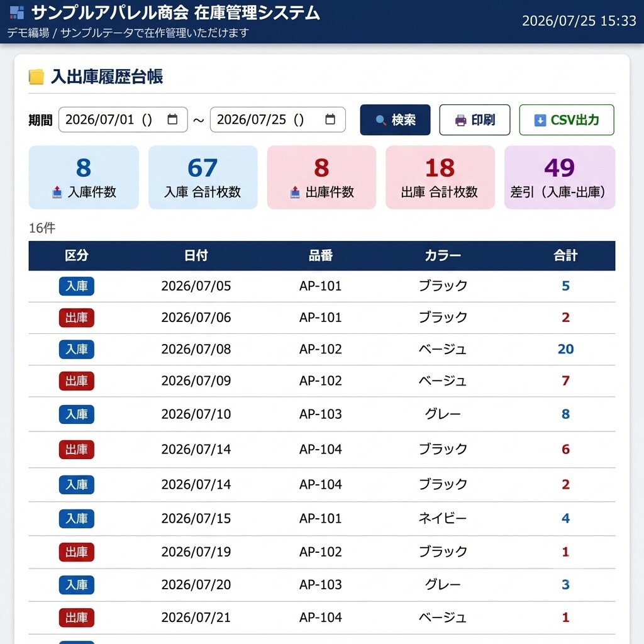Click 出庫 badge on 2026/07/21 row
This screenshot has width=644, height=644.
point(77,618)
